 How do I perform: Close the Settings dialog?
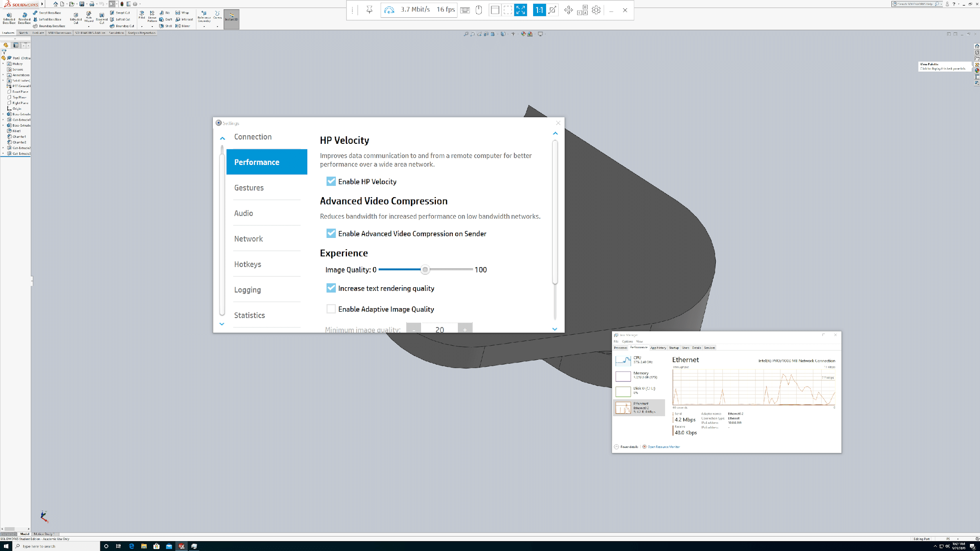pyautogui.click(x=558, y=123)
